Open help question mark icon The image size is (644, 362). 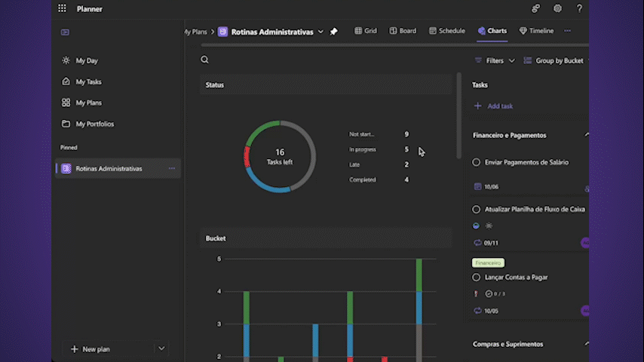pos(579,9)
